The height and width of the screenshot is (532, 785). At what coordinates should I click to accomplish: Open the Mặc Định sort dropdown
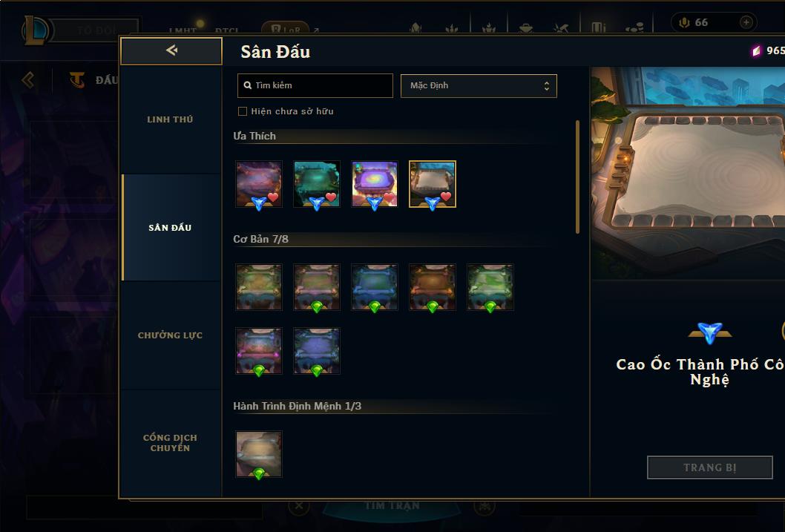pos(479,85)
